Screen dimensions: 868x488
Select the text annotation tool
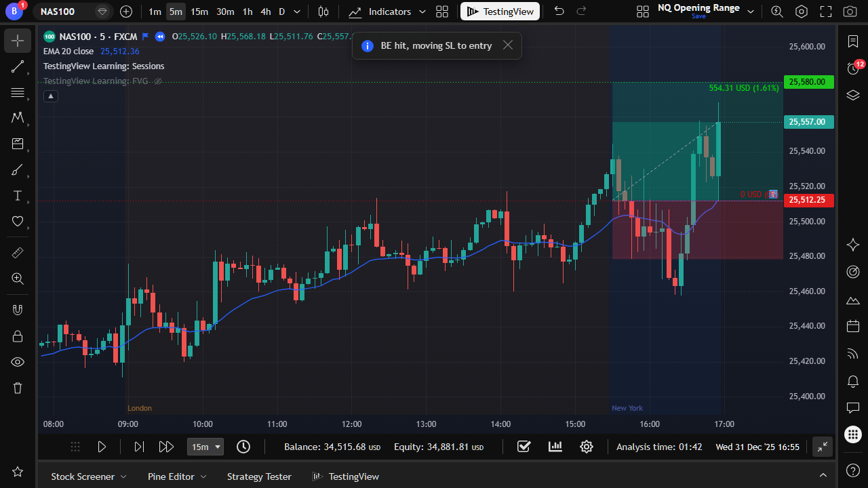tap(18, 195)
